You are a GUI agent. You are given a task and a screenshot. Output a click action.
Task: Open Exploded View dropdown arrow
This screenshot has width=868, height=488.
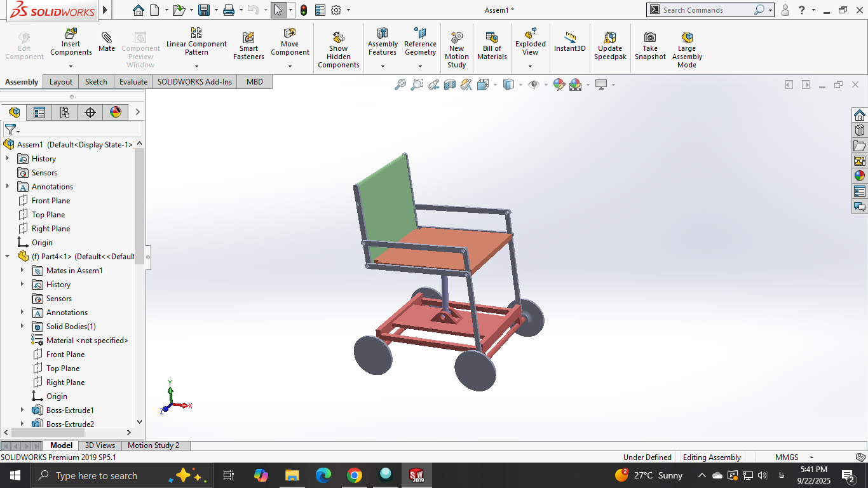coord(530,66)
